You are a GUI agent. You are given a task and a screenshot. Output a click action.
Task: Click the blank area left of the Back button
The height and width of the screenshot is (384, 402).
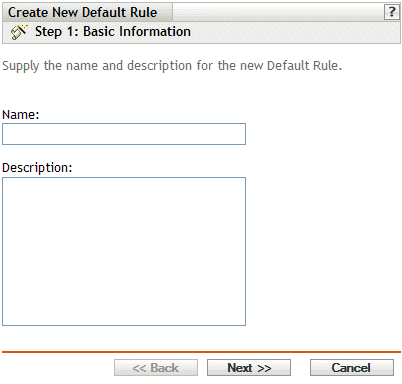[58, 368]
